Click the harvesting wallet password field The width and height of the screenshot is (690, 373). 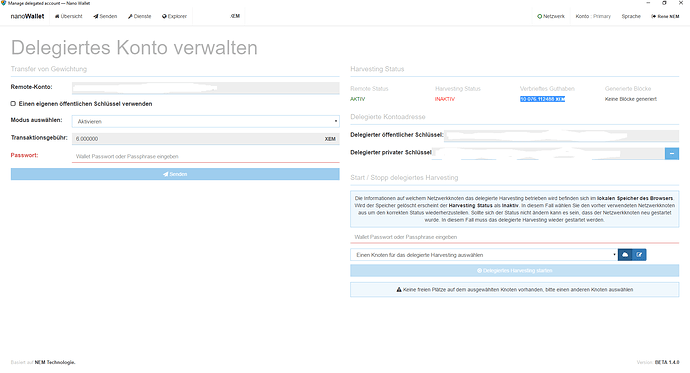click(514, 237)
